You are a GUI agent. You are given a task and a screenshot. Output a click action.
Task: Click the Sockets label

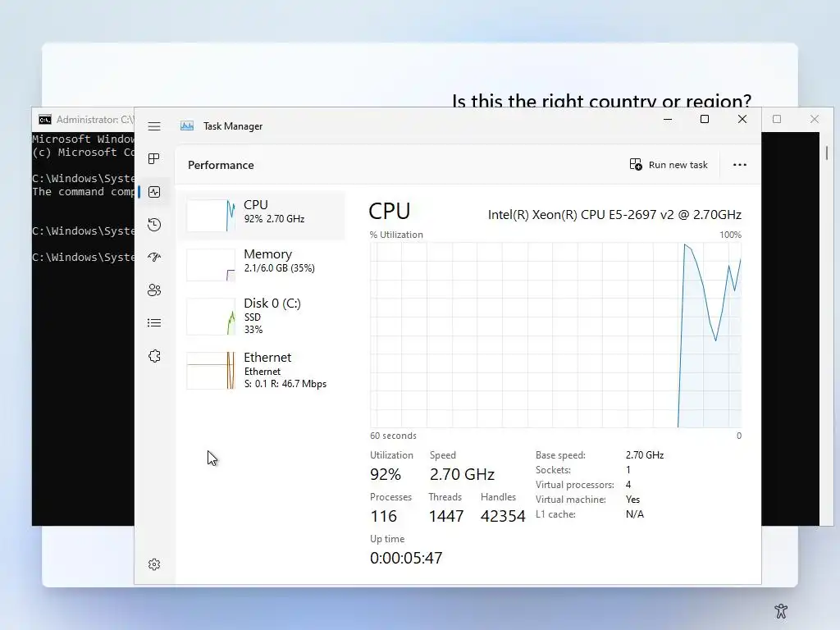pyautogui.click(x=553, y=470)
